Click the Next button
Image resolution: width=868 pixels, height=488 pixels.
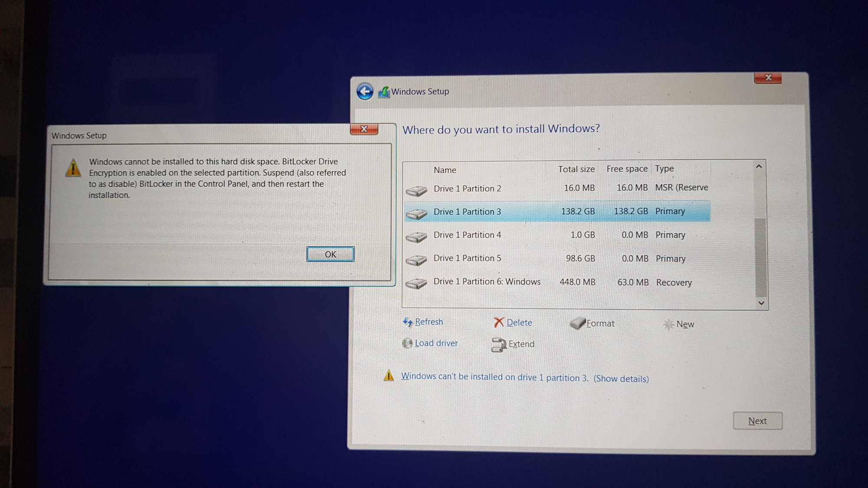click(x=757, y=421)
